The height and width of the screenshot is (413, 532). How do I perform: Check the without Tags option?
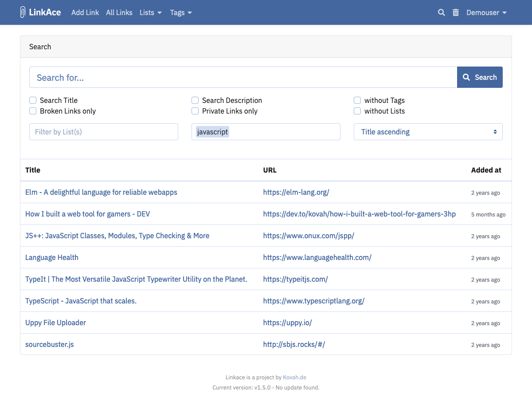tap(357, 100)
